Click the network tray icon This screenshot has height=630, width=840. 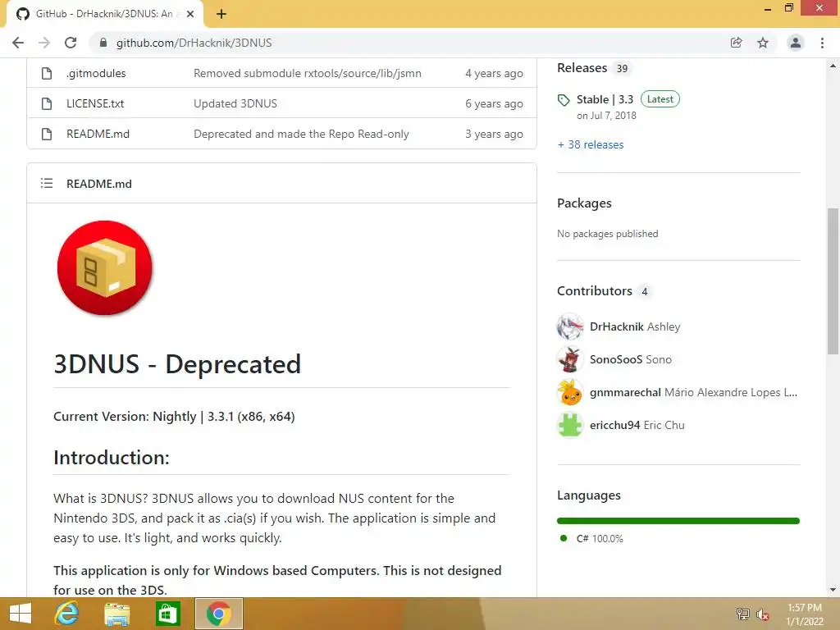pos(742,614)
